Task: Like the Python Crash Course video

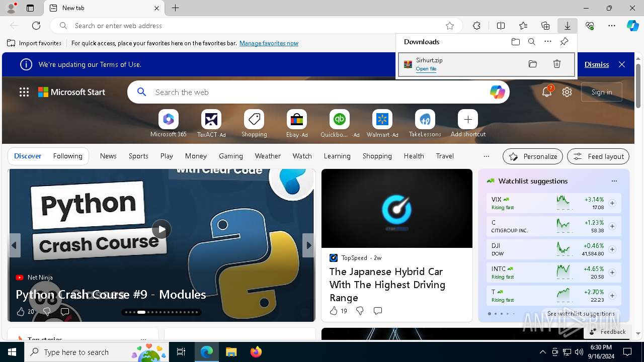Action: click(21, 312)
